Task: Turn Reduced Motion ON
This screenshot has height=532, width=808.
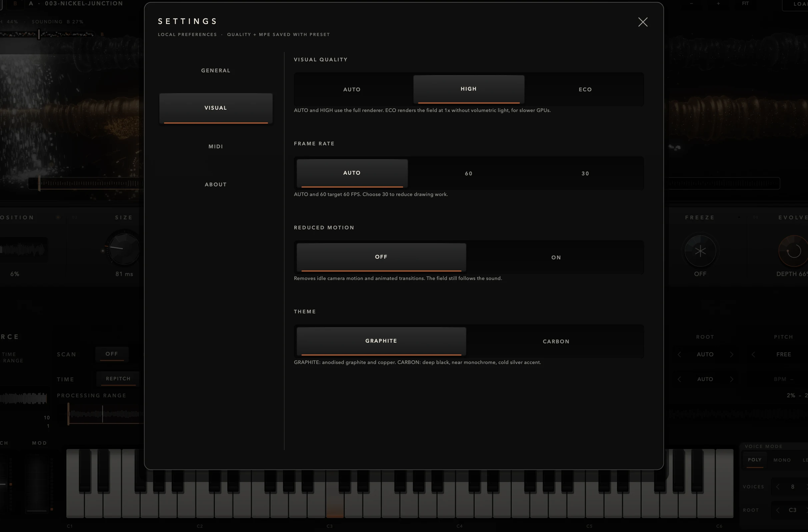Action: pyautogui.click(x=556, y=257)
